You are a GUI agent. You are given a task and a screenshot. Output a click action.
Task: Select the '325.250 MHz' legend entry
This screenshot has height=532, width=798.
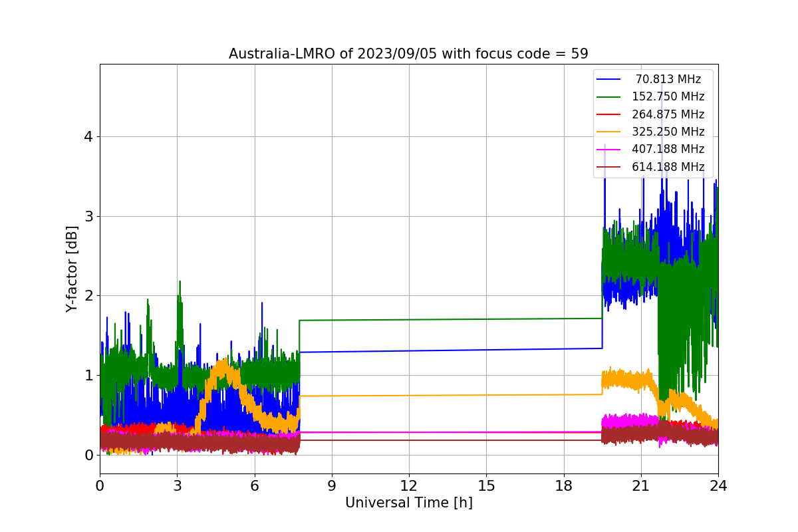[668, 132]
